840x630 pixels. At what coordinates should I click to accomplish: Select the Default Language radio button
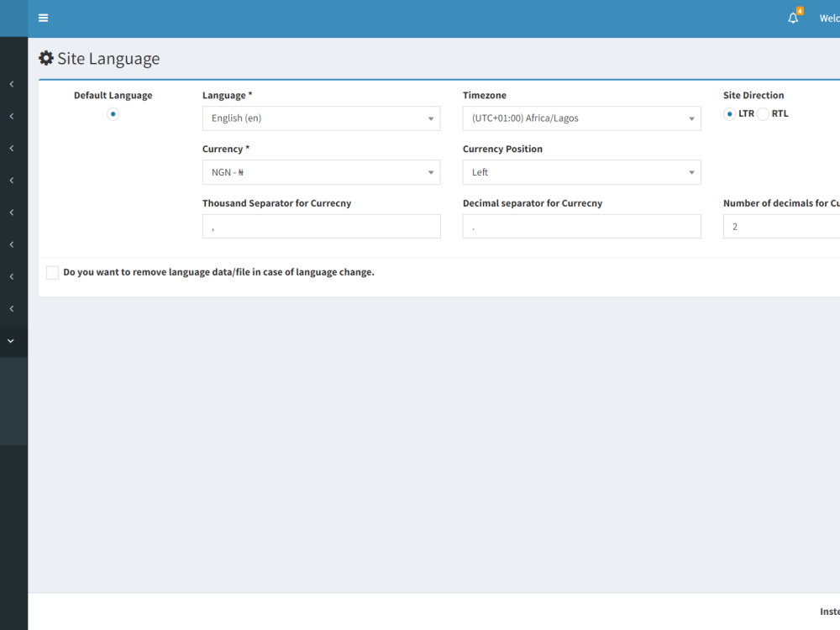click(113, 114)
